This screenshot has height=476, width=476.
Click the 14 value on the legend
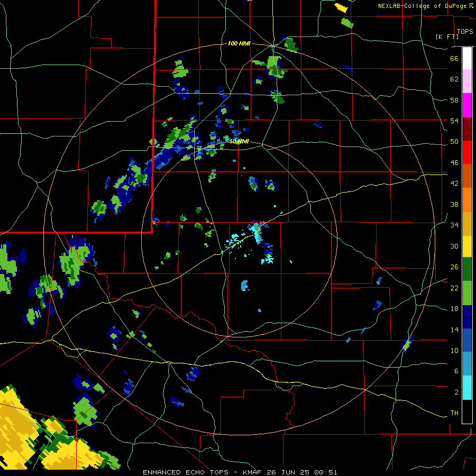[x=454, y=329]
